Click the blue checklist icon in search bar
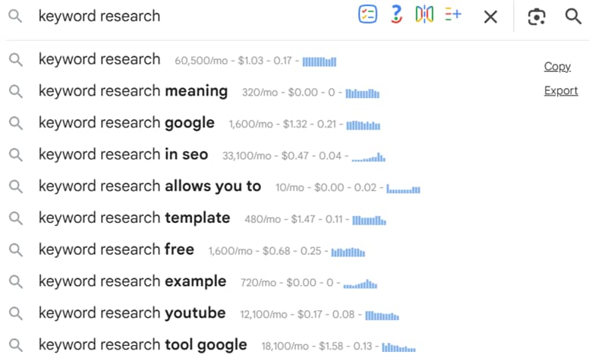 (367, 15)
